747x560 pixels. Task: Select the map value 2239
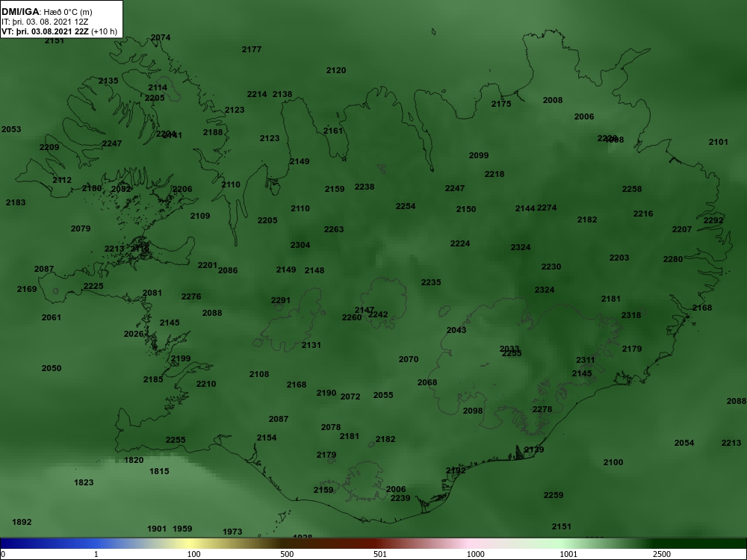(400, 499)
